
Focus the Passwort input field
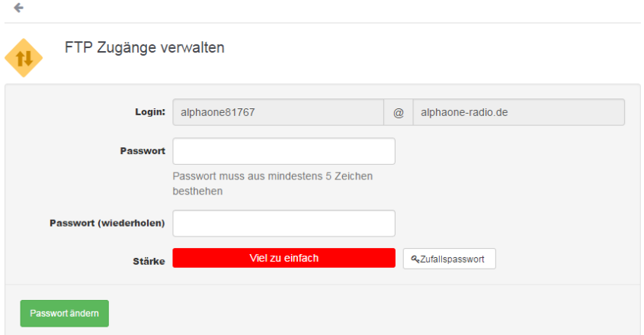(284, 151)
